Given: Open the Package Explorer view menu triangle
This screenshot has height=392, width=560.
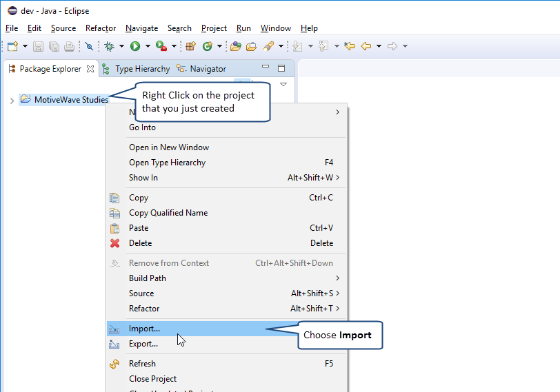Looking at the screenshot, I should 283,84.
